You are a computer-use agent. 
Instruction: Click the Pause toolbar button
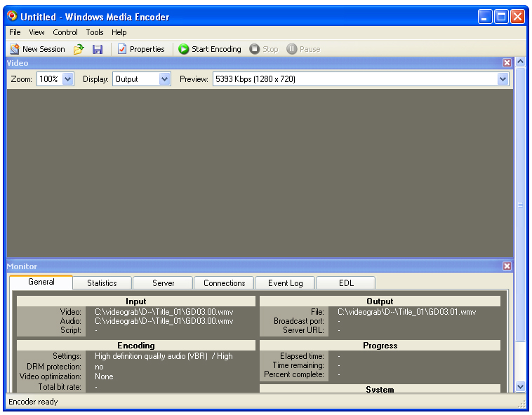[303, 49]
